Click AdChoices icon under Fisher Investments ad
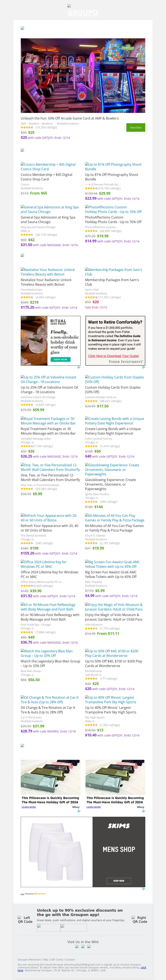This screenshot has height=980, width=166. pyautogui.click(x=144, y=367)
